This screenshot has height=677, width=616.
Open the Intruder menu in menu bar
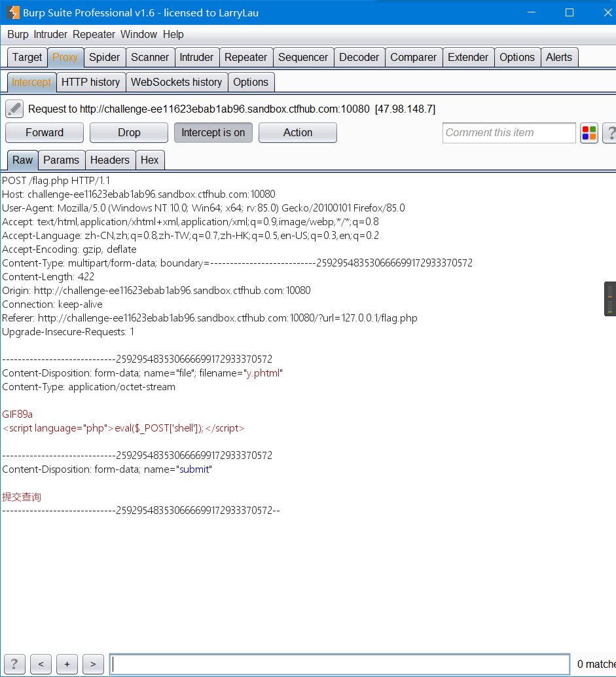click(50, 34)
